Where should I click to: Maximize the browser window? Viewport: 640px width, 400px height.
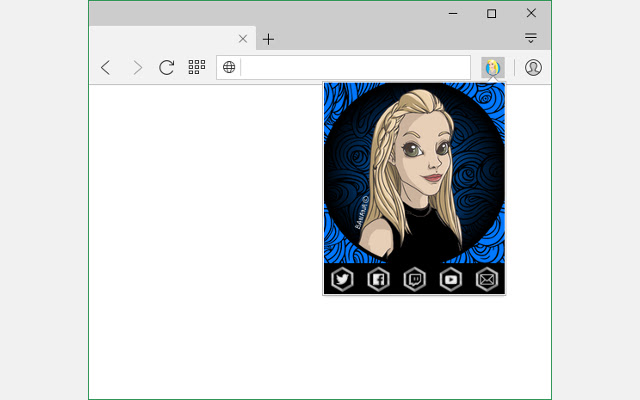click(491, 13)
